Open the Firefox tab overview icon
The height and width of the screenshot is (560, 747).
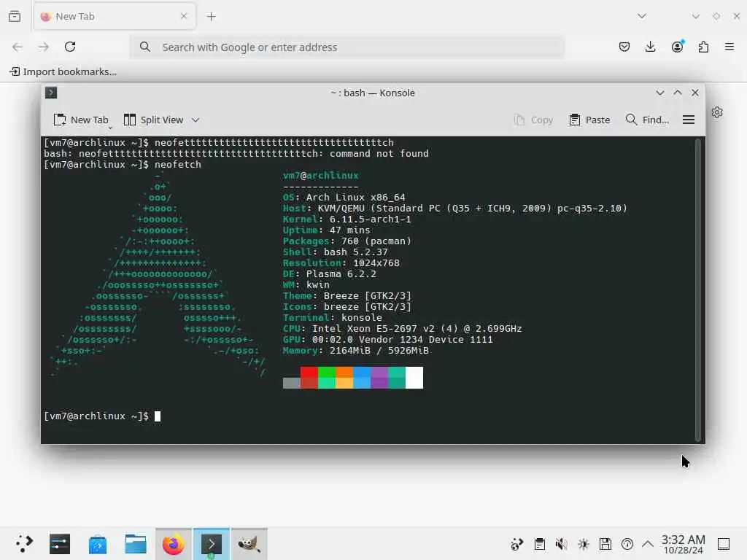click(15, 16)
